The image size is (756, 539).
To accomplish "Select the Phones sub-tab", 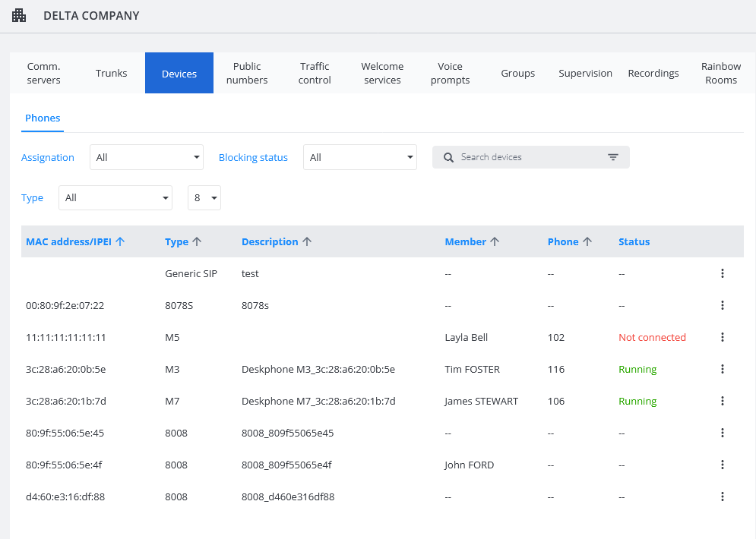I will [43, 118].
